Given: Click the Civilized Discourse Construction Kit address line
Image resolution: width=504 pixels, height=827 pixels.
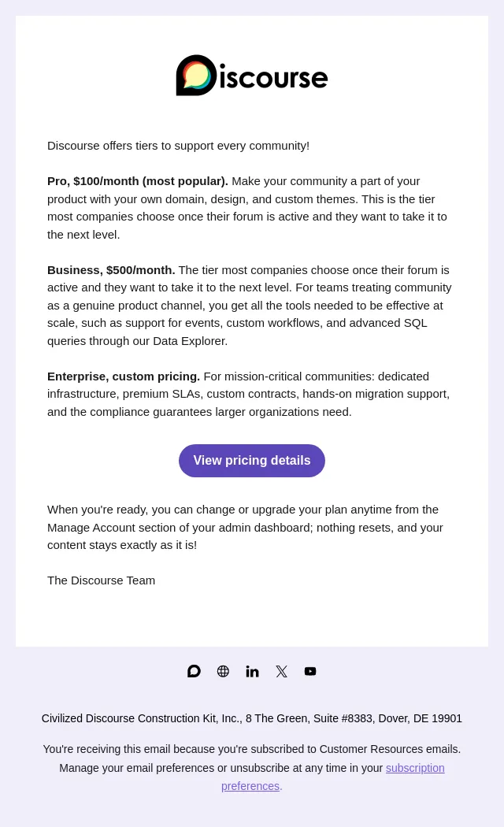Looking at the screenshot, I should [x=252, y=718].
